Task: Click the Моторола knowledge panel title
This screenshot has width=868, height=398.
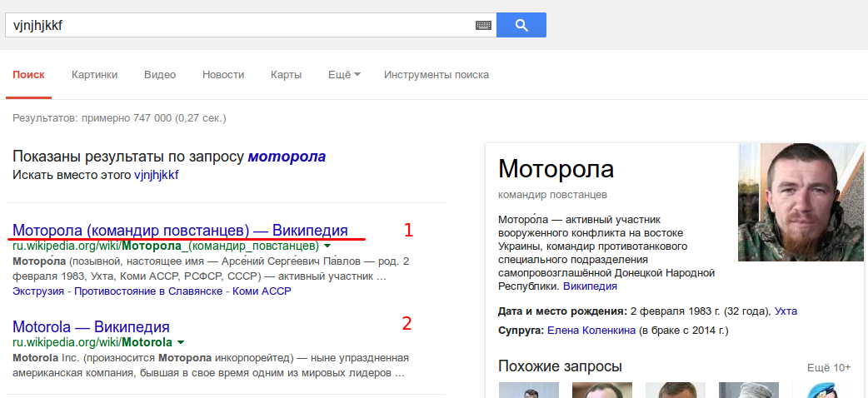Action: coord(556,169)
